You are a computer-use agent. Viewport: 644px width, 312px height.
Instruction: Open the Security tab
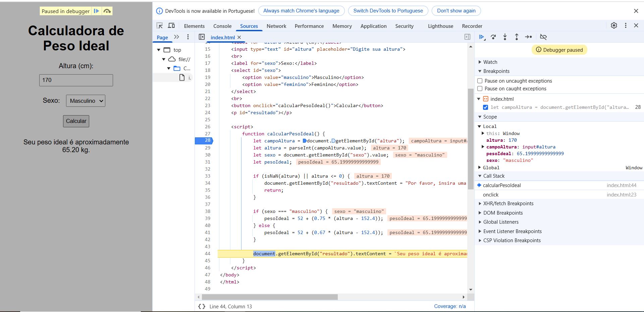[x=404, y=26]
